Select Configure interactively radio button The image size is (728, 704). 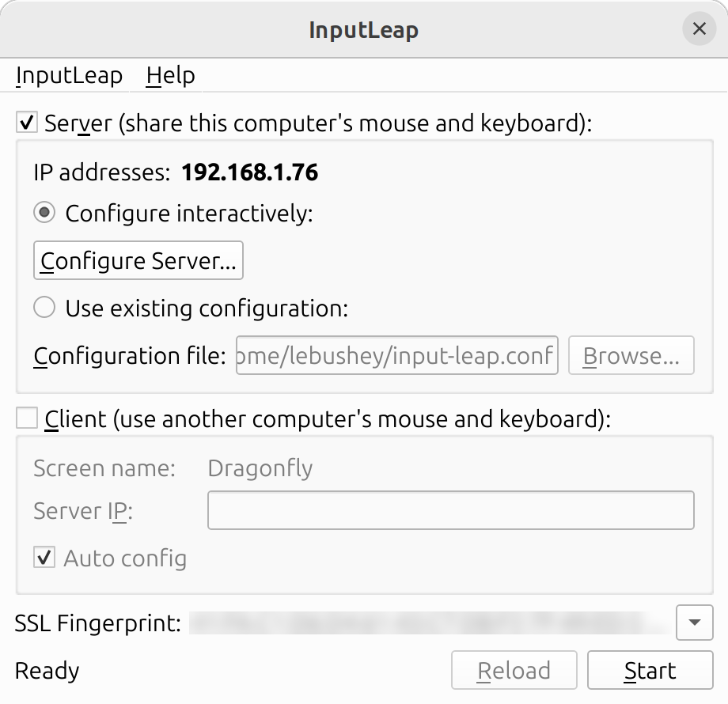[x=44, y=213]
